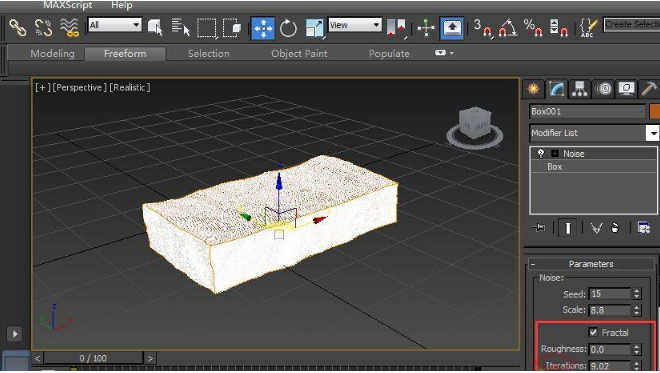Viewport: 660px width, 373px height.
Task: Toggle Spinner Snap
Action: pos(559,28)
